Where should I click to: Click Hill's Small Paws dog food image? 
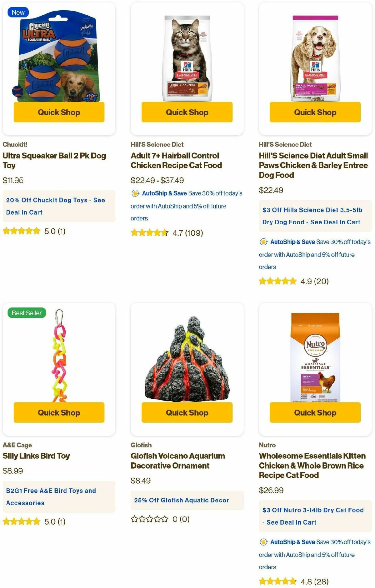(x=315, y=58)
